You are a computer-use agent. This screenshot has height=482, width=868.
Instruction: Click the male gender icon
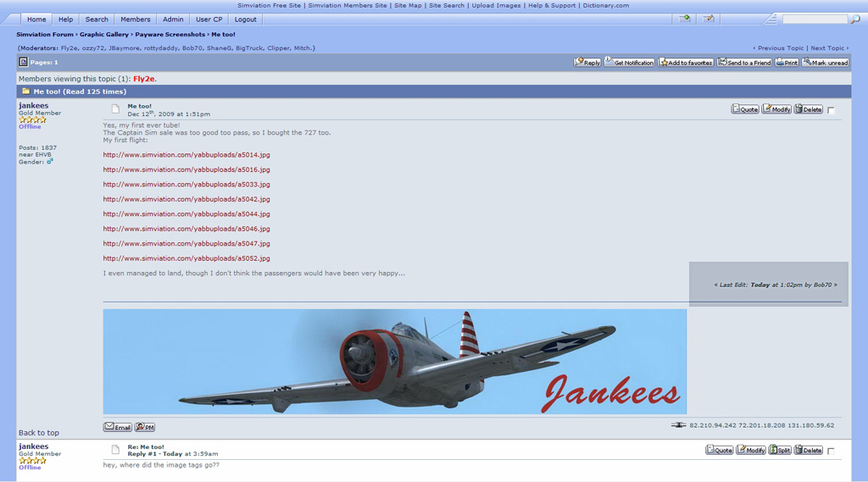50,162
